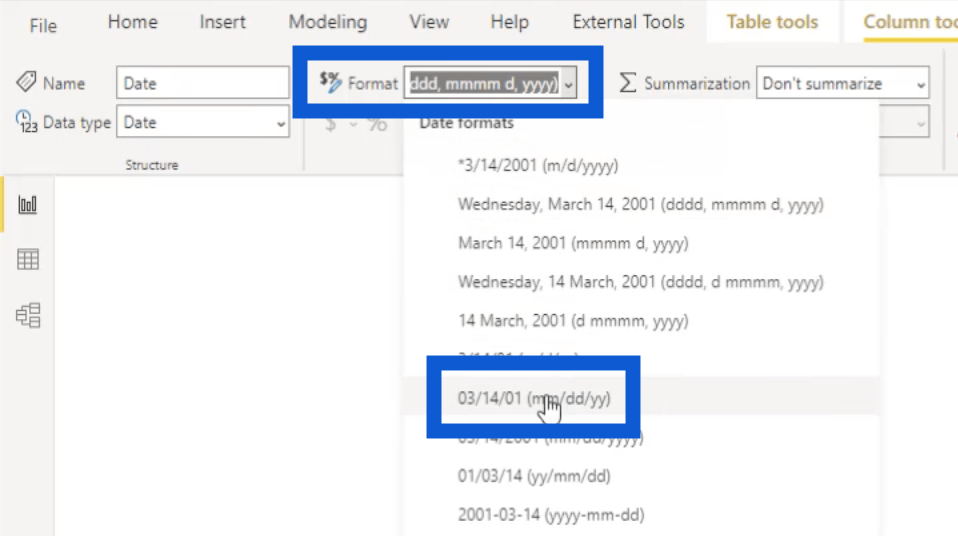Click the Name tag icon
This screenshot has height=536, width=958.
coord(26,82)
